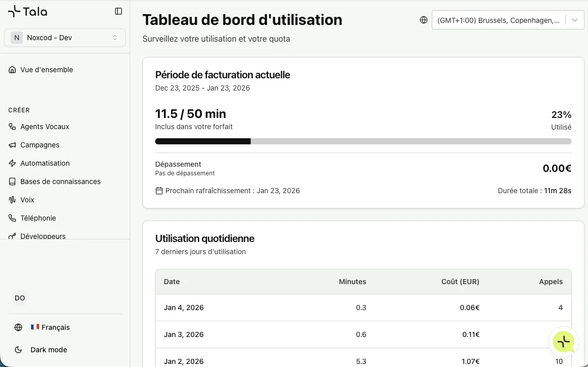Click the Campagnes megaphone icon
Screen dimensions: 588x367
(x=12, y=145)
